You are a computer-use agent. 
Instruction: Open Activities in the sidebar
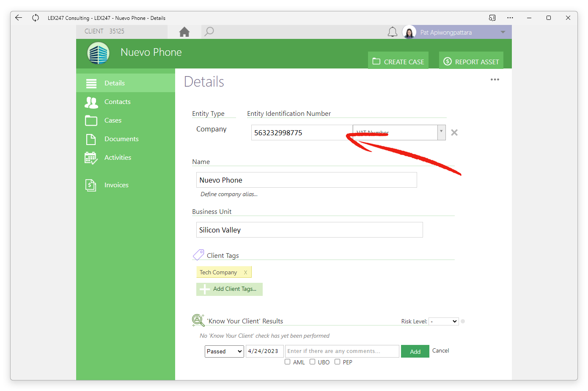[126, 157]
